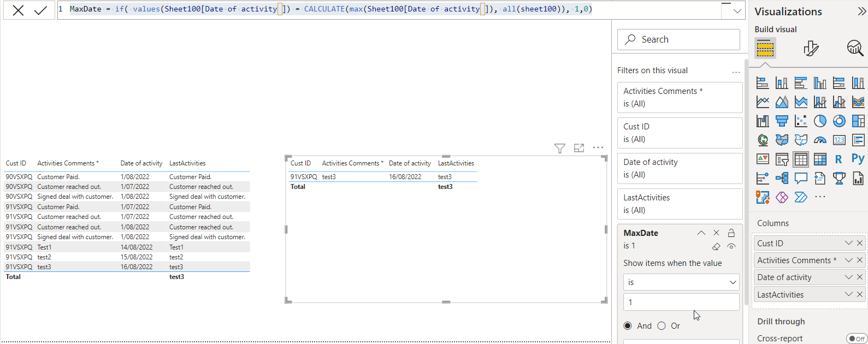This screenshot has width=868, height=344.
Task: Select the Or radio button
Action: (x=662, y=326)
